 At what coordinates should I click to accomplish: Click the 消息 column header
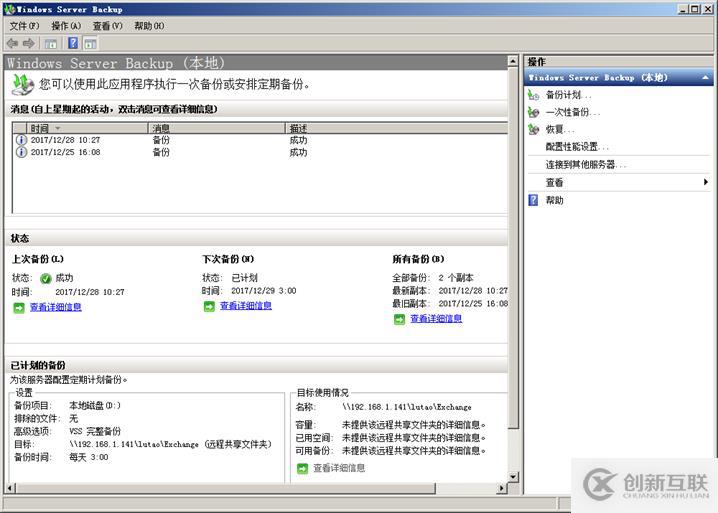click(x=217, y=128)
